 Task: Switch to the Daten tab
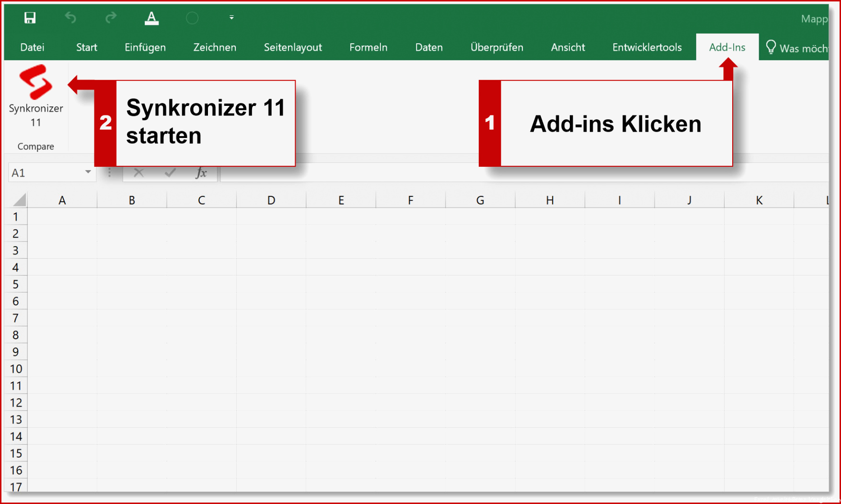tap(429, 47)
